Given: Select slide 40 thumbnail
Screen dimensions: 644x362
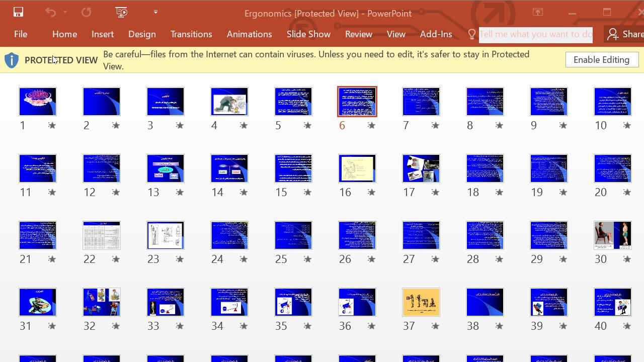Looking at the screenshot, I should (613, 302).
